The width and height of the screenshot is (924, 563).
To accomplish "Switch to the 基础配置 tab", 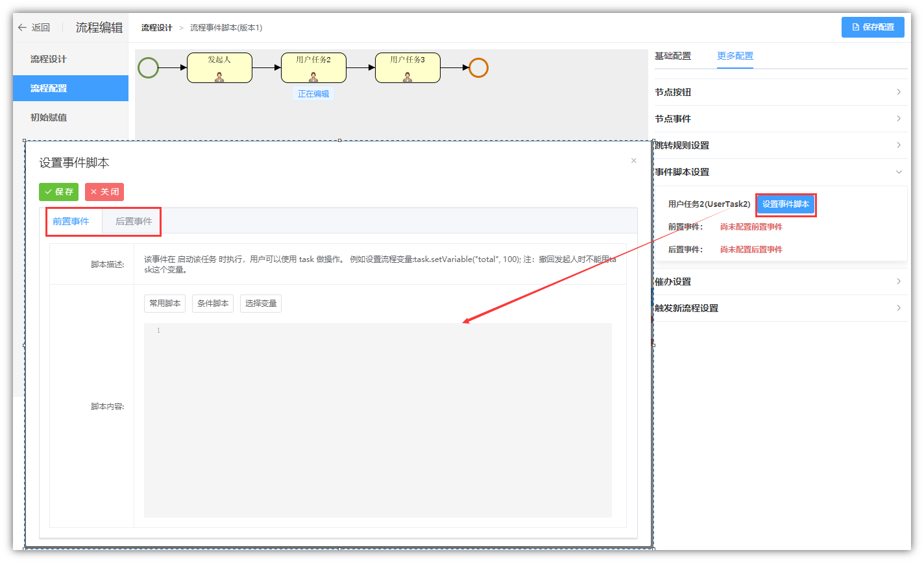I will point(673,56).
